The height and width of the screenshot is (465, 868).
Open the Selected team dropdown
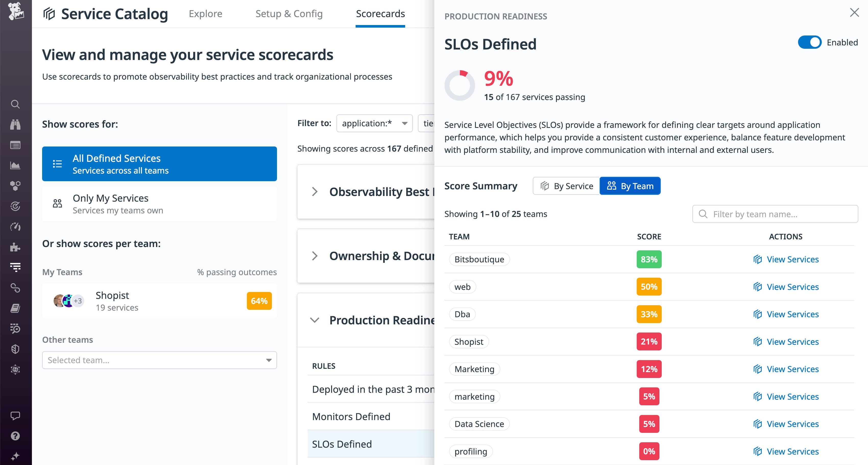click(159, 360)
